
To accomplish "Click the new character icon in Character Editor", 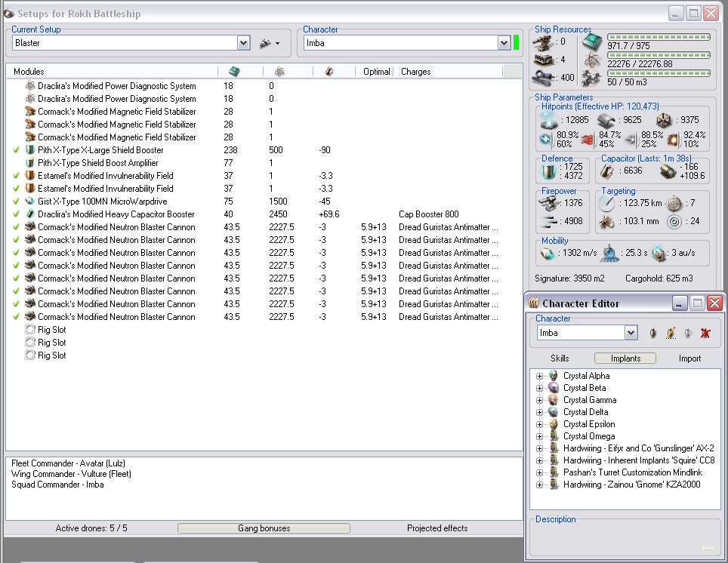I will [x=652, y=333].
